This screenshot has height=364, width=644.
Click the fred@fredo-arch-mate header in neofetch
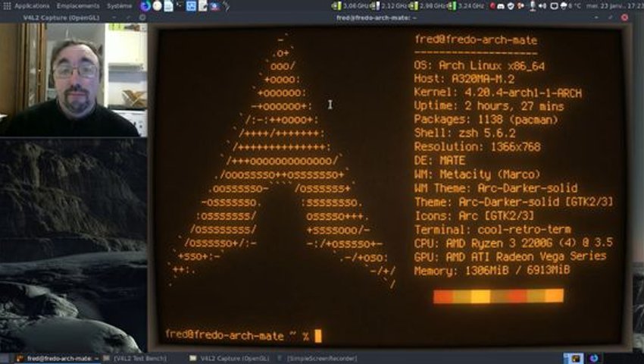476,40
